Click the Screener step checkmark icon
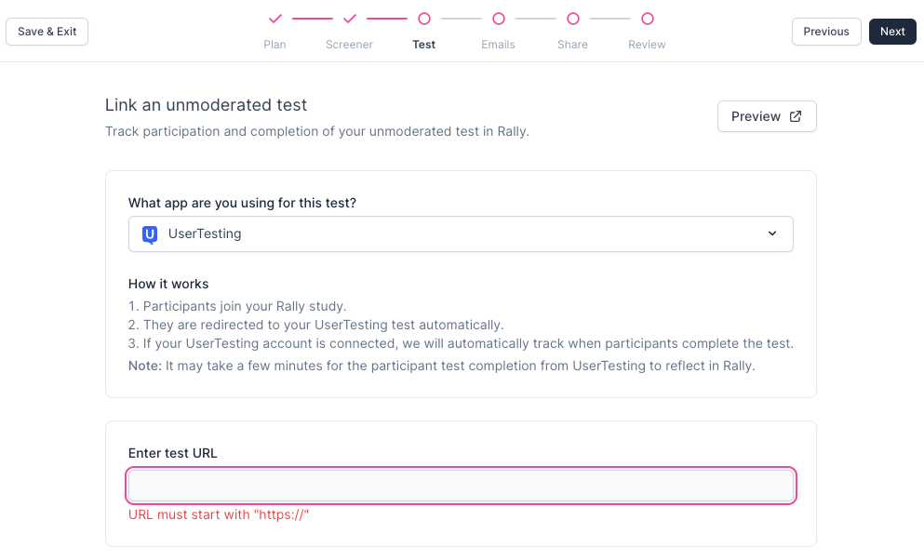This screenshot has height=560, width=924. click(x=350, y=19)
